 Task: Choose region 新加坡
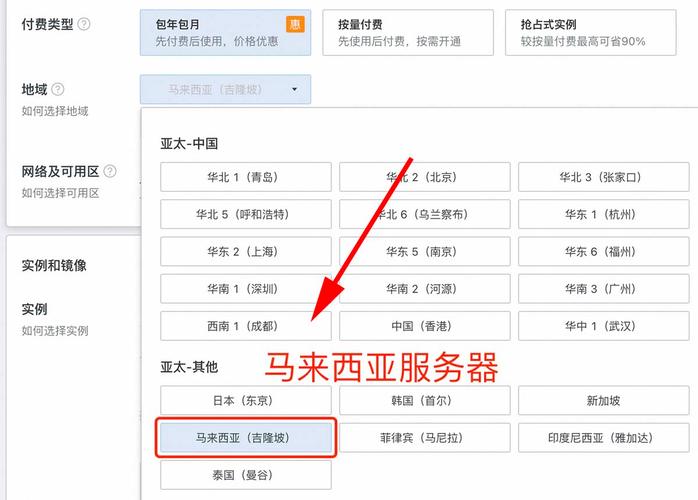604,400
